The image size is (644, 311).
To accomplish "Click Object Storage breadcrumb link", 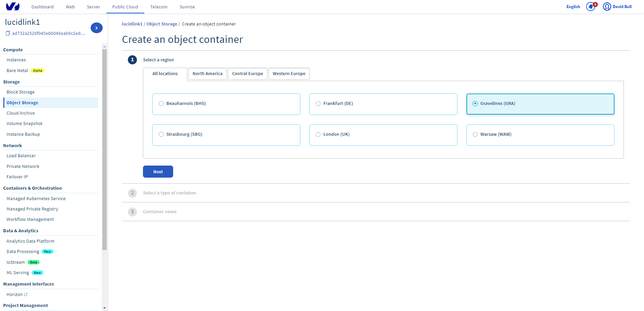I will [162, 24].
